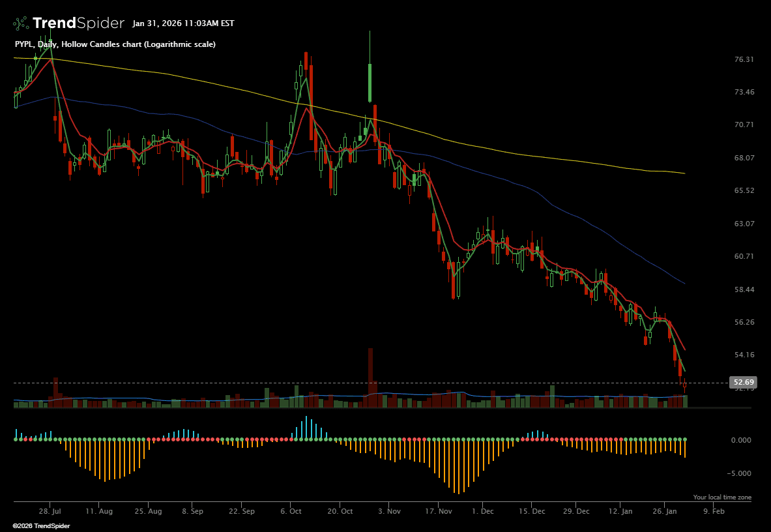Image resolution: width=771 pixels, height=532 pixels.
Task: Select the yellow moving average line's right end
Action: [x=683, y=173]
